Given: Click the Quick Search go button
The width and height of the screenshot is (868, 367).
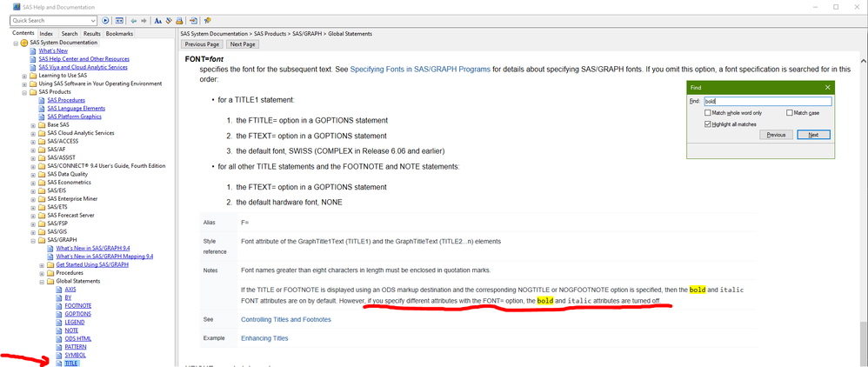Looking at the screenshot, I should (x=106, y=21).
